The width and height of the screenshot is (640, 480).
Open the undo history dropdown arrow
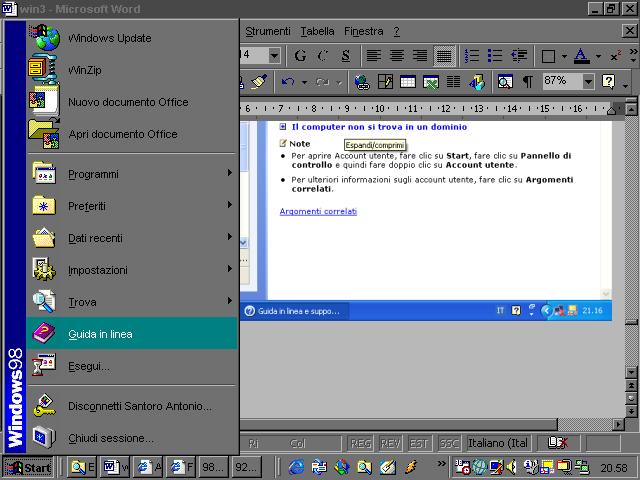coord(304,82)
